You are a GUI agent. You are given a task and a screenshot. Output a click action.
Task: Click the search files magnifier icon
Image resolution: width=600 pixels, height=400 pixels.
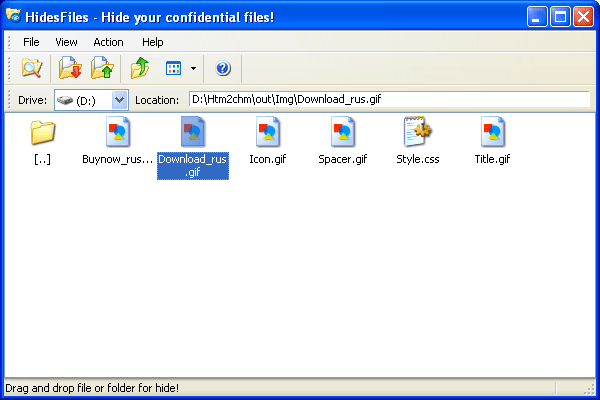31,69
